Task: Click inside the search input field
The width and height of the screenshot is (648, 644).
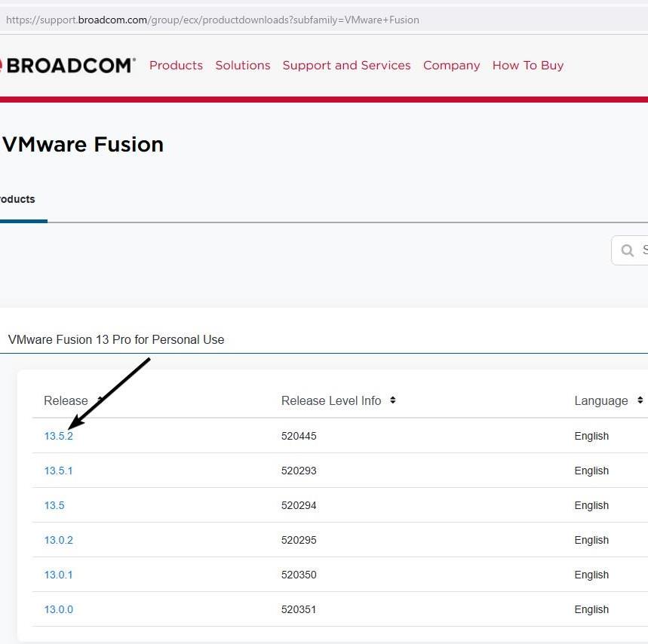Action: (641, 250)
